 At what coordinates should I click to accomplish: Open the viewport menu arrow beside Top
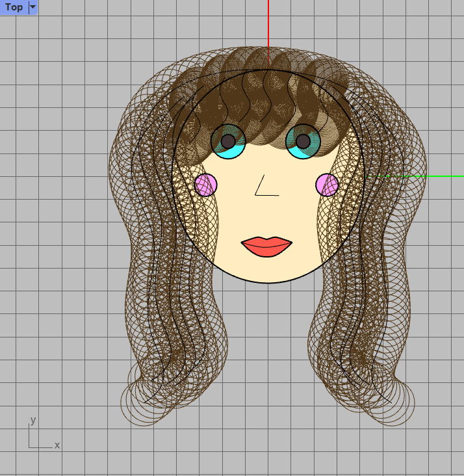(33, 7)
